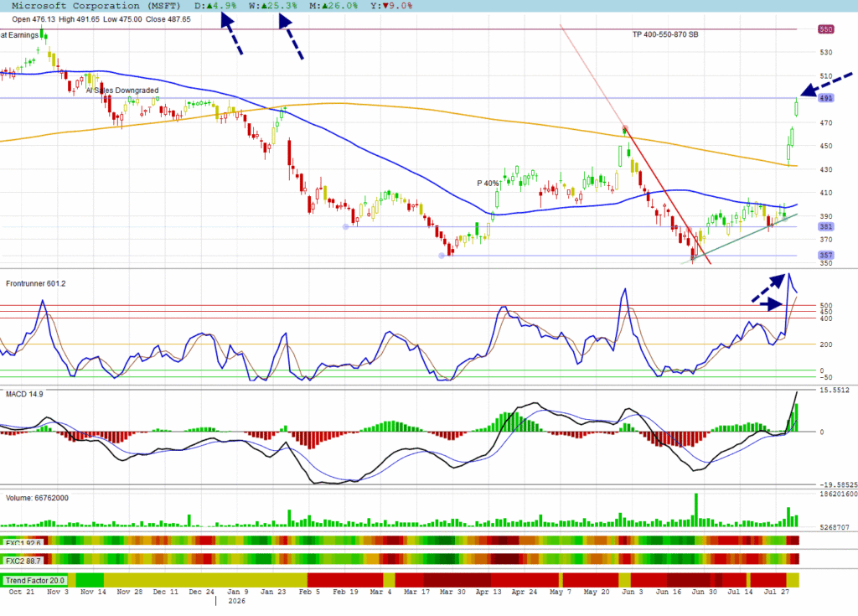Click the FXC1 92.6 heatmap label
Image resolution: width=858 pixels, height=616 pixels.
[23, 543]
